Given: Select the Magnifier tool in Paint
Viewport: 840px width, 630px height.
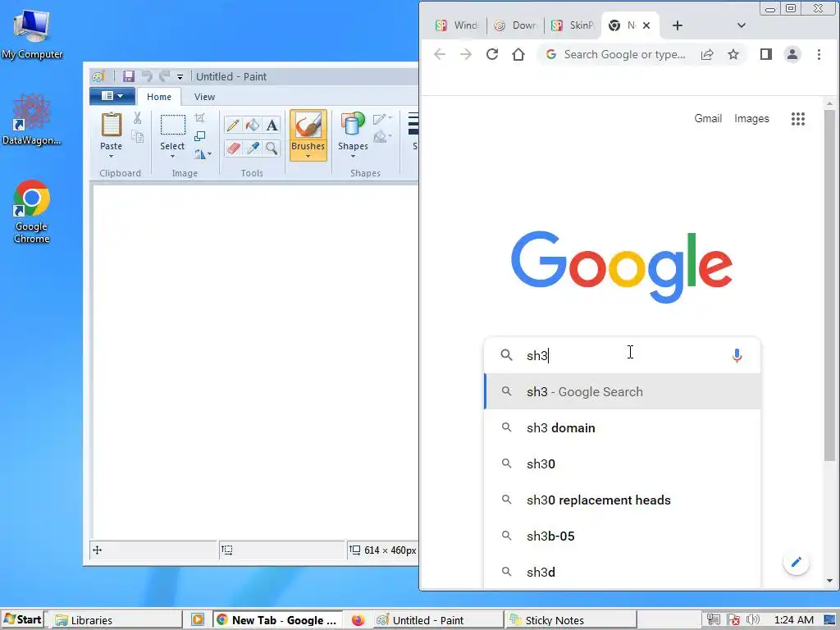Looking at the screenshot, I should tap(272, 148).
